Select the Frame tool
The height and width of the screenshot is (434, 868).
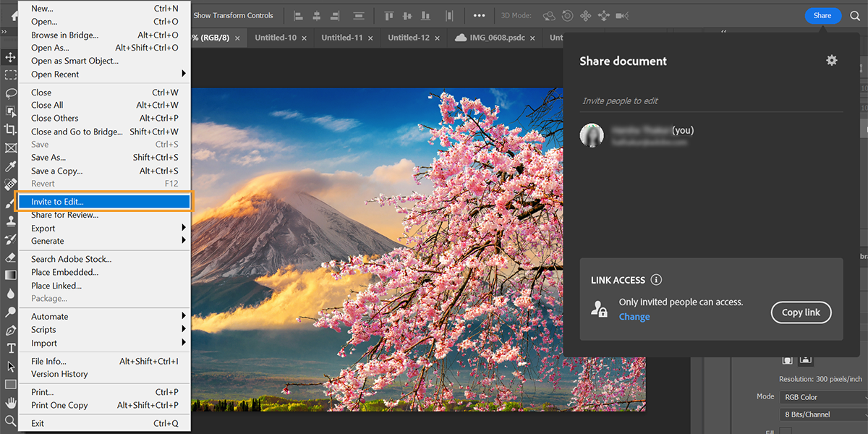point(10,148)
